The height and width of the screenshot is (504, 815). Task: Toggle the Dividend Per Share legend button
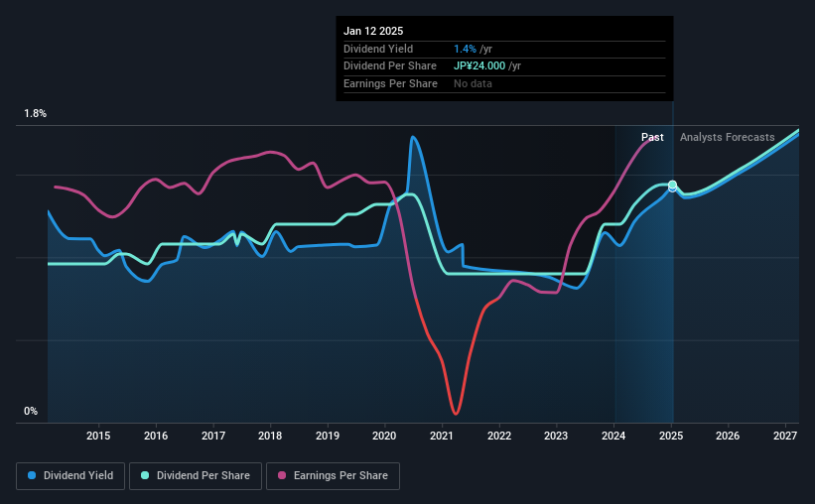click(x=196, y=476)
